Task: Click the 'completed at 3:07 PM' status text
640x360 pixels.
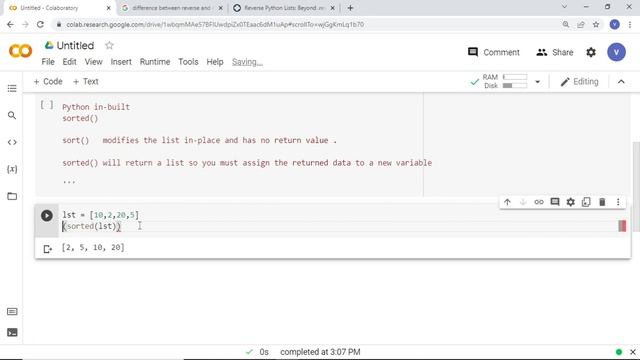Action: 320,352
